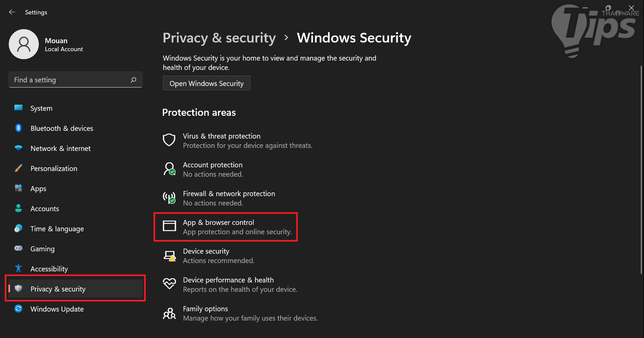The height and width of the screenshot is (338, 644).
Task: Click the App & browser control window icon
Action: pyautogui.click(x=169, y=226)
